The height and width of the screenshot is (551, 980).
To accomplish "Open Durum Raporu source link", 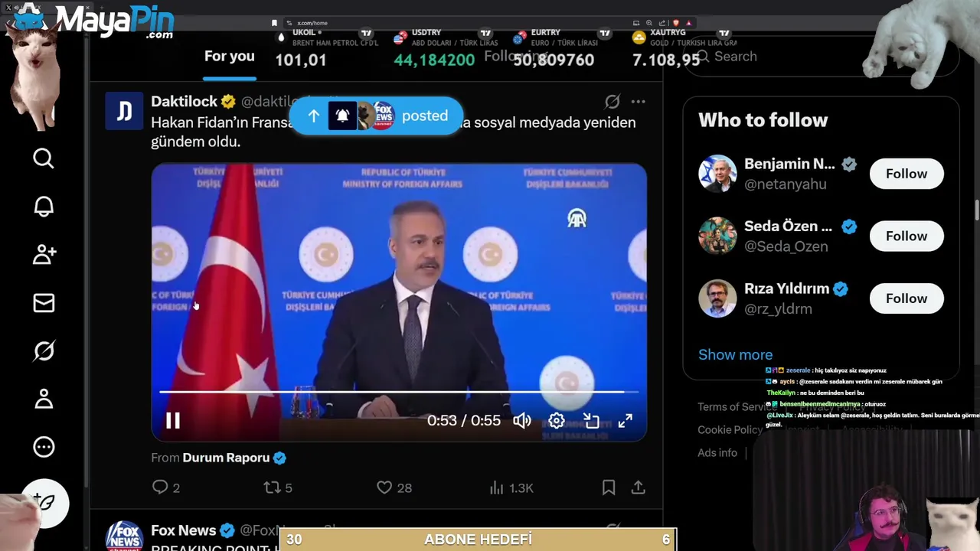I will (x=226, y=458).
